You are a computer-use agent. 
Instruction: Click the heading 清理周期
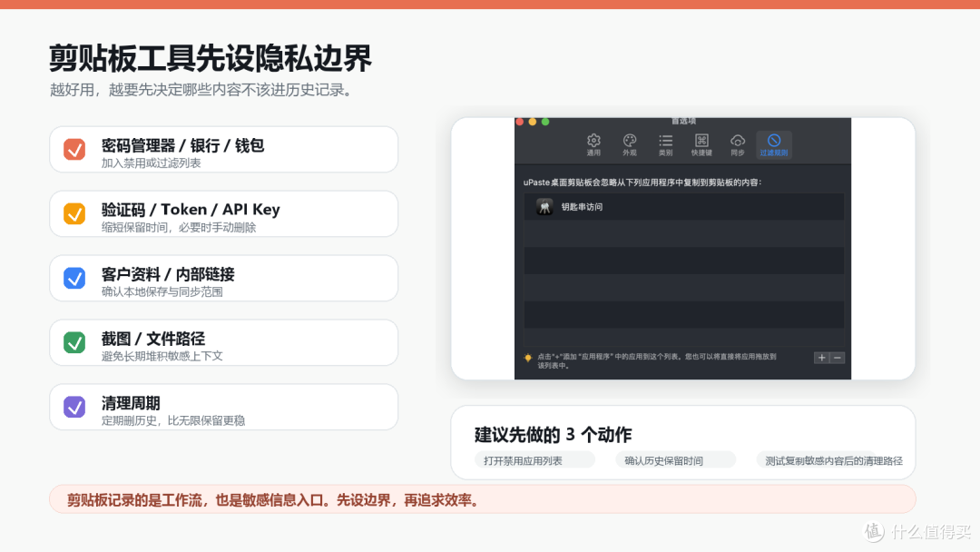[x=131, y=403]
